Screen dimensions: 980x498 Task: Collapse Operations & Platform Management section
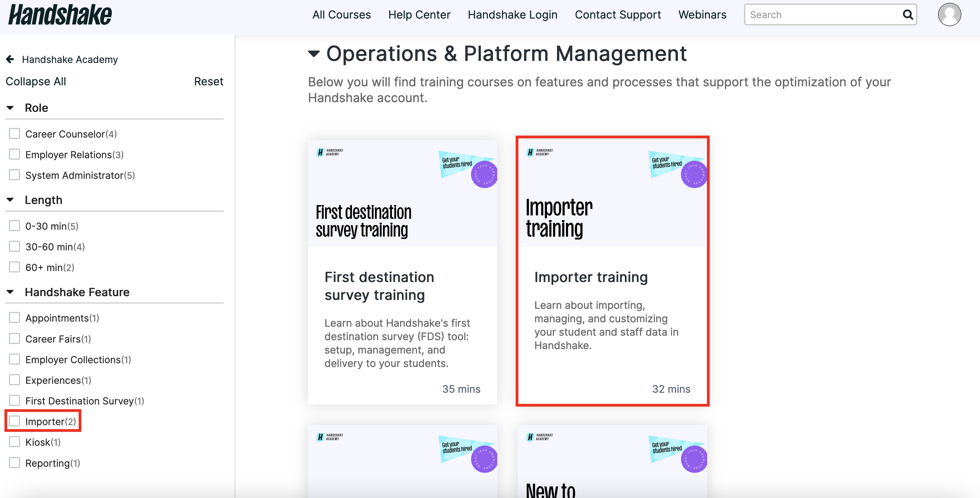point(314,54)
